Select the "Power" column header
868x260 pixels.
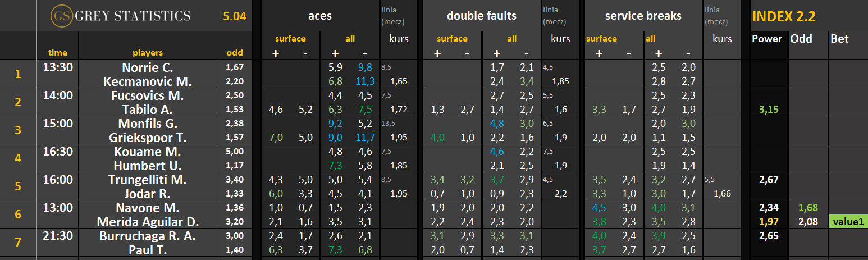click(767, 39)
